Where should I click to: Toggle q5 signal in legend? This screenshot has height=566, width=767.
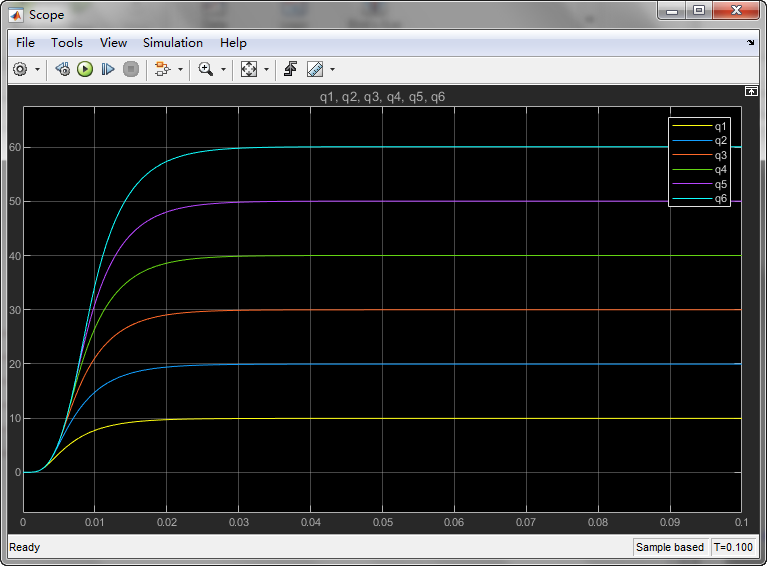click(699, 184)
